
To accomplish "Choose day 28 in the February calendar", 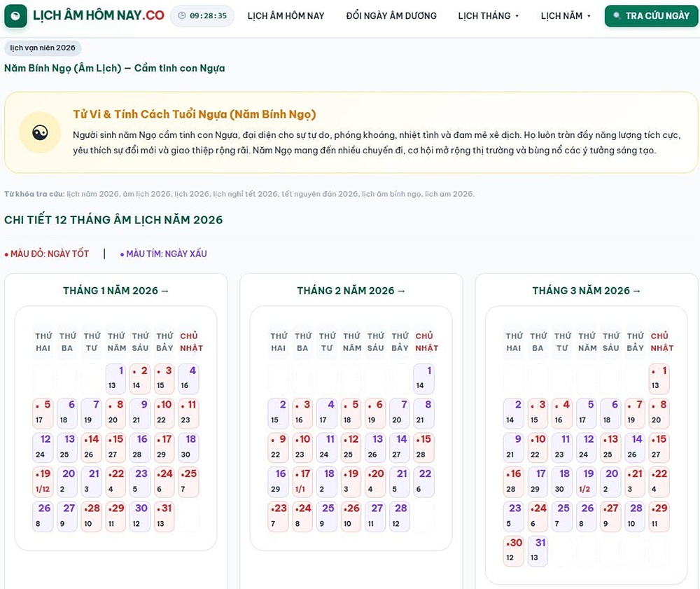I will pyautogui.click(x=399, y=516).
